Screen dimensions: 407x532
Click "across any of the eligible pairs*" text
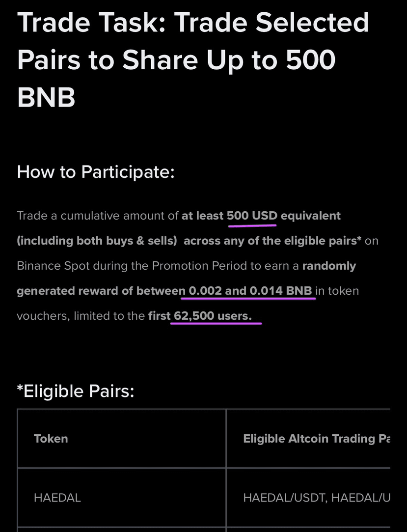click(x=272, y=241)
